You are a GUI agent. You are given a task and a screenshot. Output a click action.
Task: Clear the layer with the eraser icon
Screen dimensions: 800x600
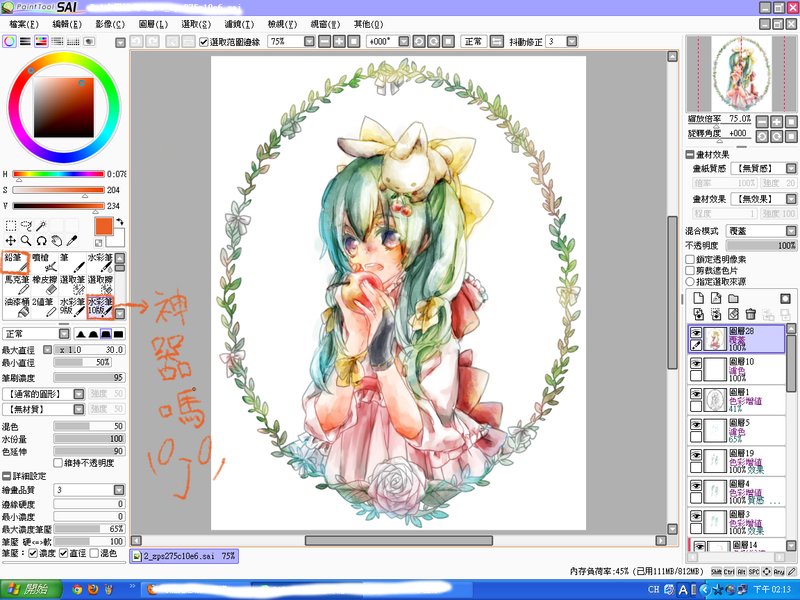[733, 314]
